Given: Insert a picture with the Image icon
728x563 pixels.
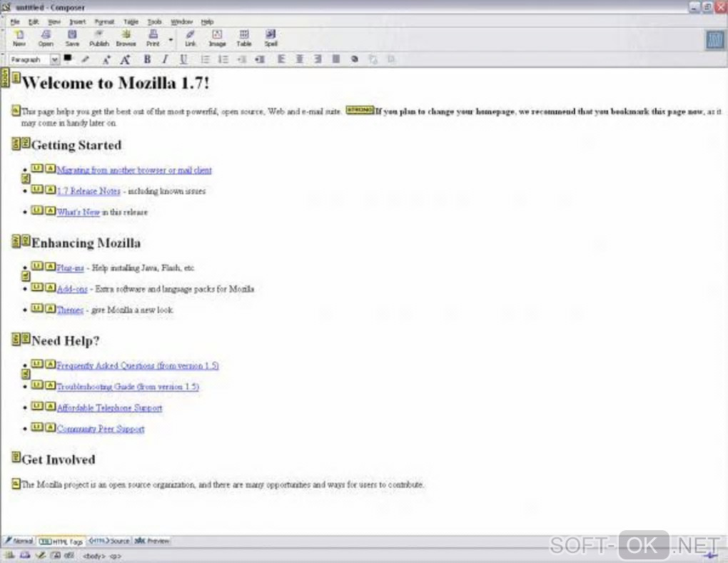Looking at the screenshot, I should coord(217,38).
